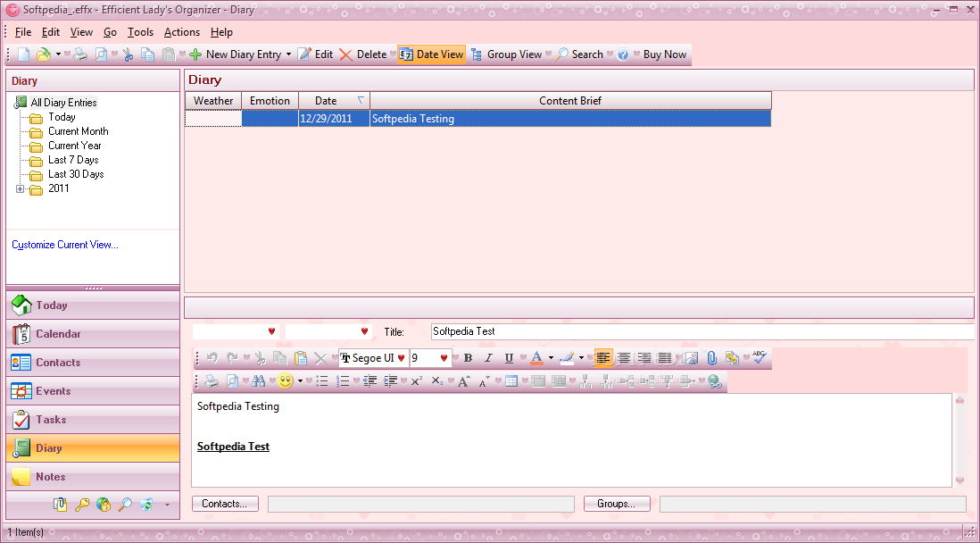The image size is (980, 543).
Task: Open the File menu
Action: (23, 32)
